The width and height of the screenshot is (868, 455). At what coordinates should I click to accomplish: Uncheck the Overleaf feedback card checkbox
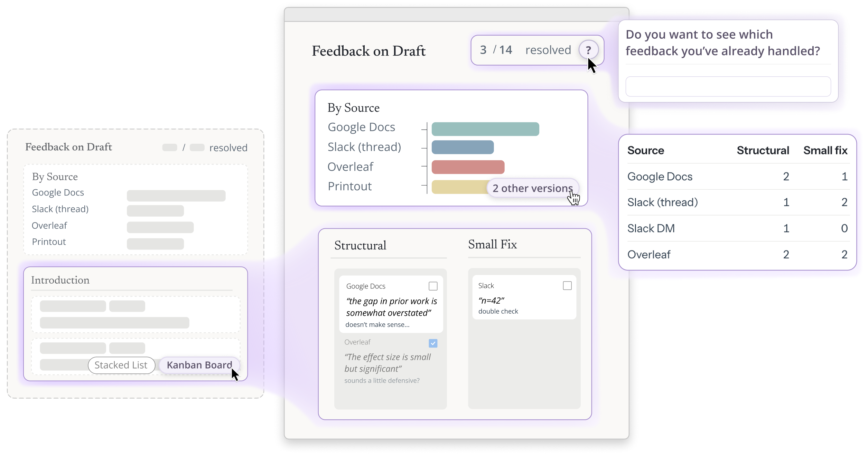pos(433,343)
